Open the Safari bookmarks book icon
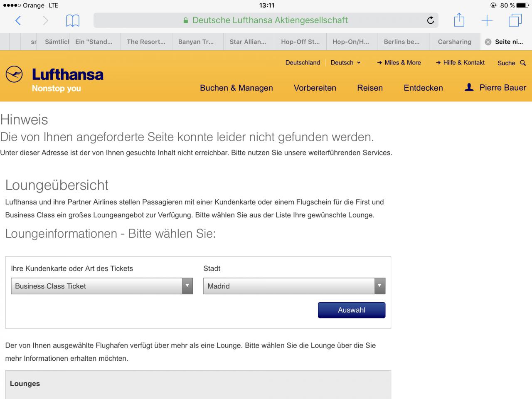 pos(73,20)
